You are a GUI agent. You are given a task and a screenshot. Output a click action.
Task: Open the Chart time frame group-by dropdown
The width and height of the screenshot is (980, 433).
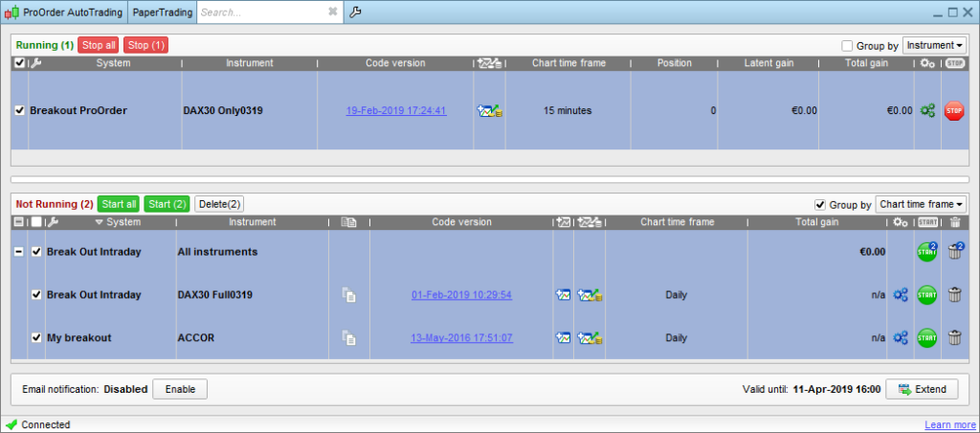point(921,205)
